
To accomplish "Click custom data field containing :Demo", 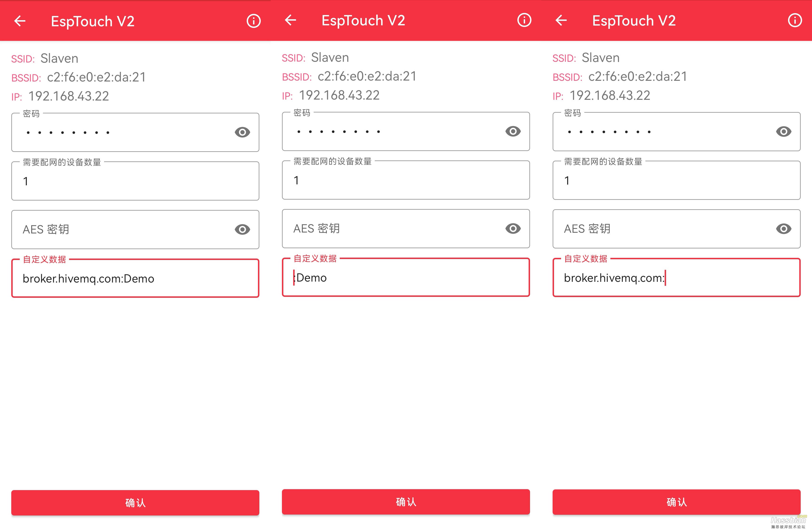I will (x=406, y=277).
